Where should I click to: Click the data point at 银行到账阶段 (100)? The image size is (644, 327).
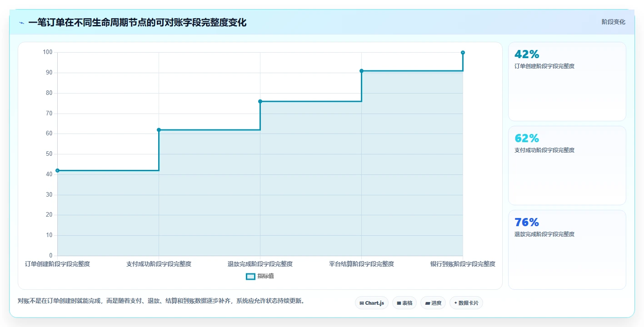click(x=463, y=53)
